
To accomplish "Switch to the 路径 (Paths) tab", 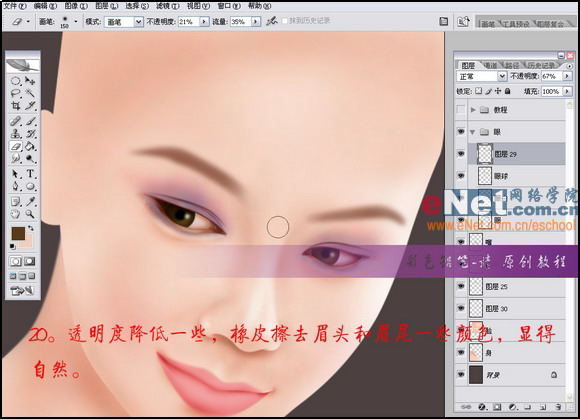I will pos(512,65).
